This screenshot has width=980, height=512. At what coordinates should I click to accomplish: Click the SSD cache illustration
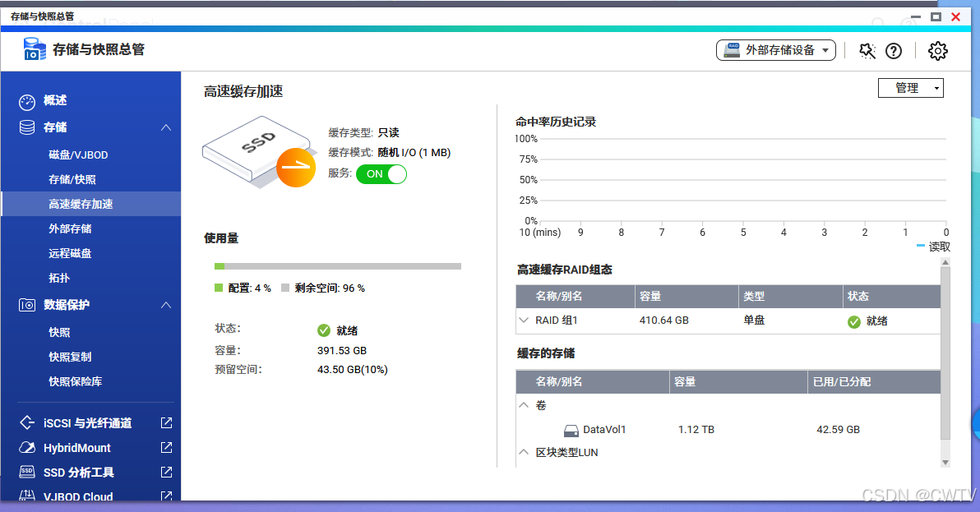(x=259, y=152)
